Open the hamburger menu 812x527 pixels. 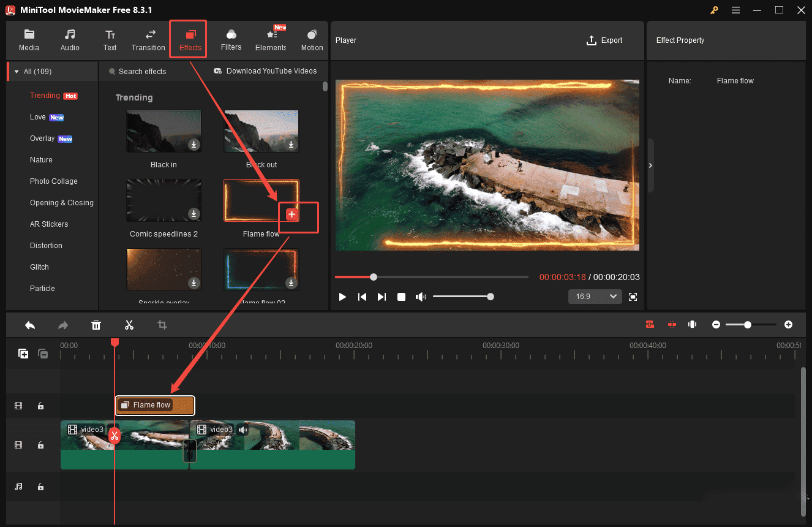pos(735,10)
